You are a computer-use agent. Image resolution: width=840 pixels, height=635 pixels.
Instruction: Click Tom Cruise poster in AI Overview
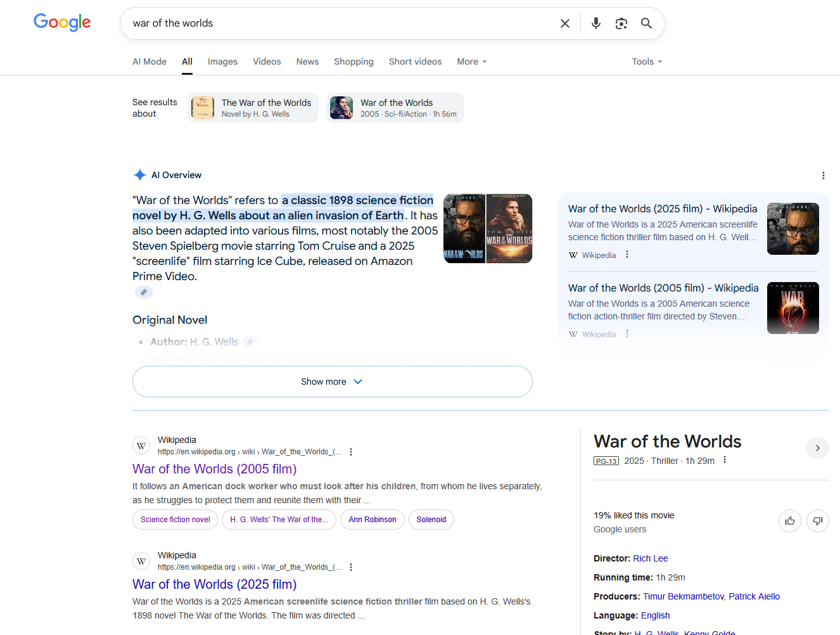pyautogui.click(x=509, y=228)
